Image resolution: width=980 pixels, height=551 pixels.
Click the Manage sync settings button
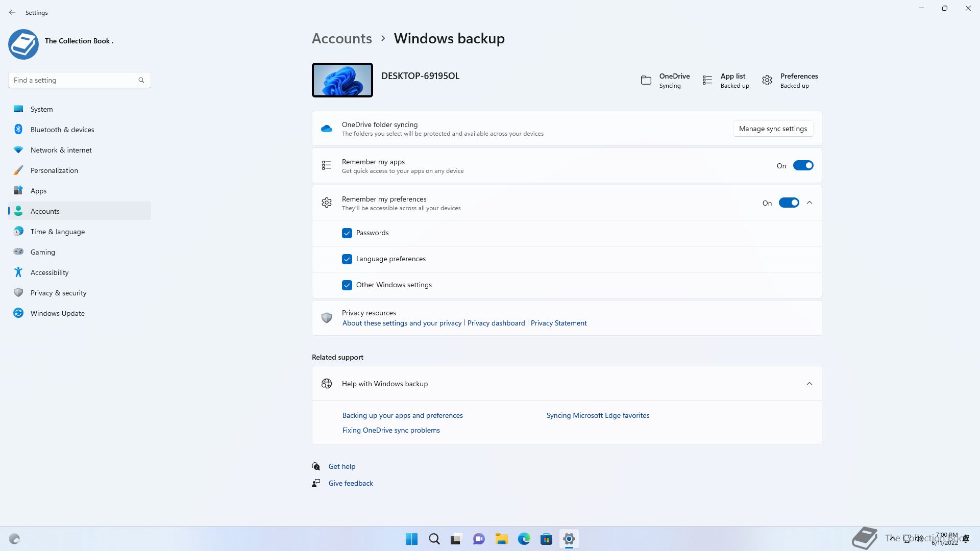(x=773, y=129)
